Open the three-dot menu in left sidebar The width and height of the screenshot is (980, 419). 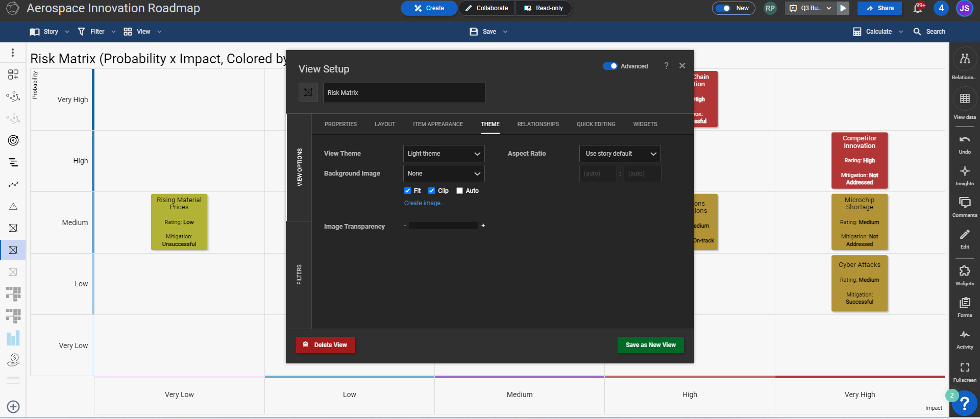click(13, 53)
